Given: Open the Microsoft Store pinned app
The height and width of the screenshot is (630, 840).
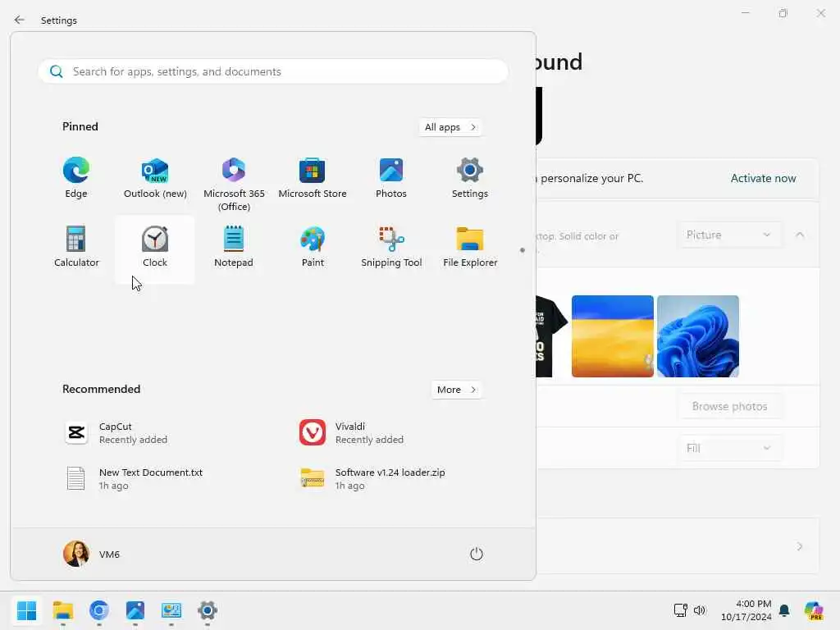Looking at the screenshot, I should pyautogui.click(x=313, y=178).
